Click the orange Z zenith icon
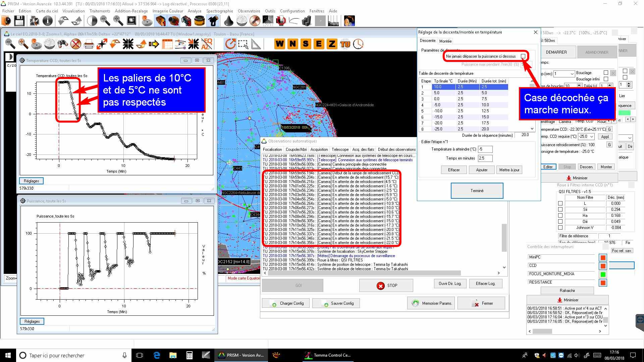 point(332,44)
